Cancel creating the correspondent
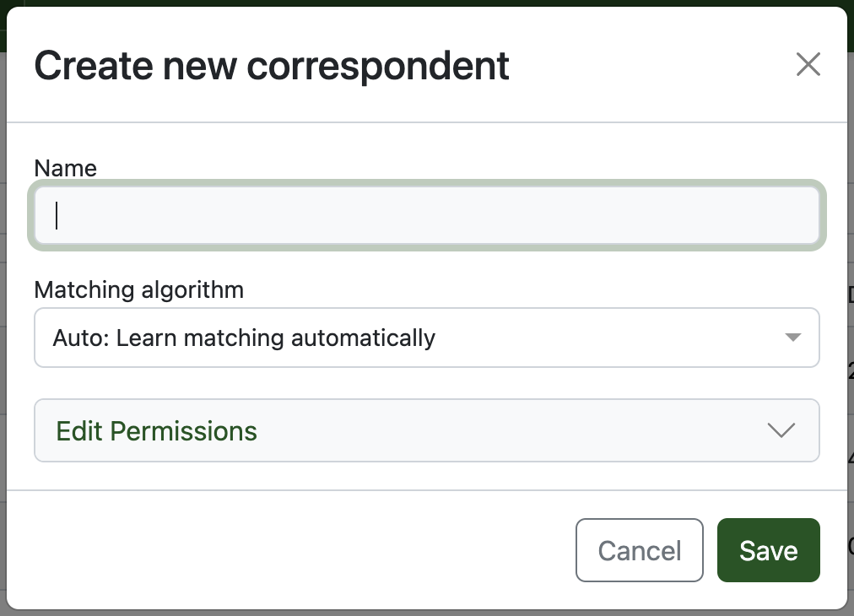 tap(639, 550)
